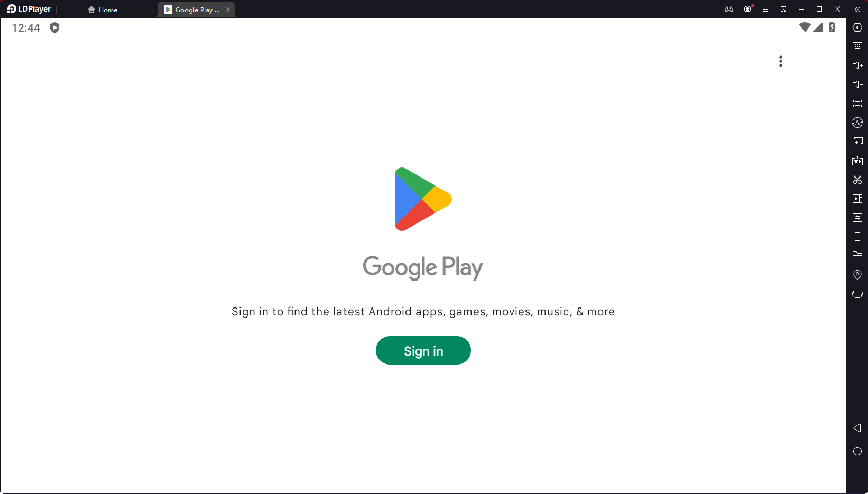Click the shake device icon
The image size is (868, 494).
click(857, 237)
